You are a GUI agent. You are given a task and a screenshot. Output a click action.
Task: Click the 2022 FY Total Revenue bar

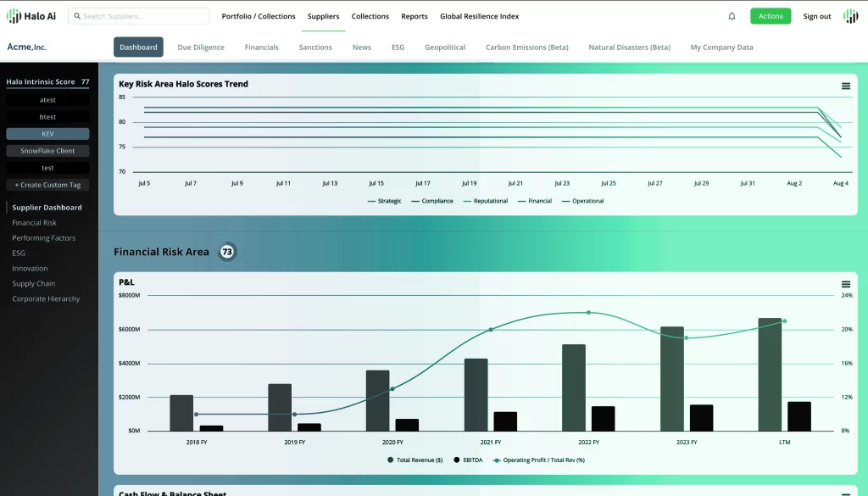[573, 387]
